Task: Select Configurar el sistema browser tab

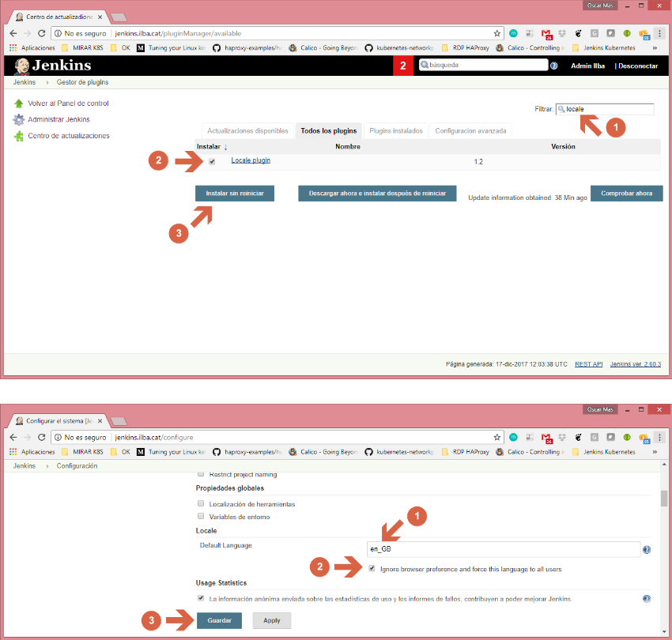Action: [x=59, y=420]
